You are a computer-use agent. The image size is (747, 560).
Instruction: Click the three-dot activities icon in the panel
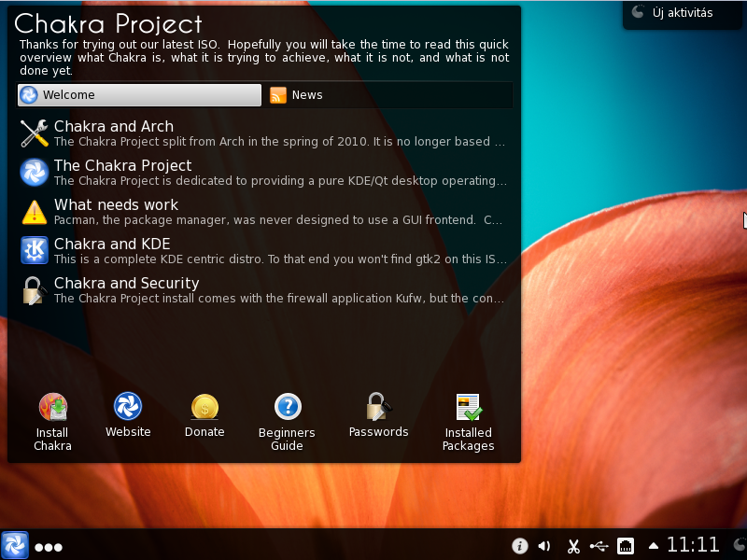[x=49, y=548]
